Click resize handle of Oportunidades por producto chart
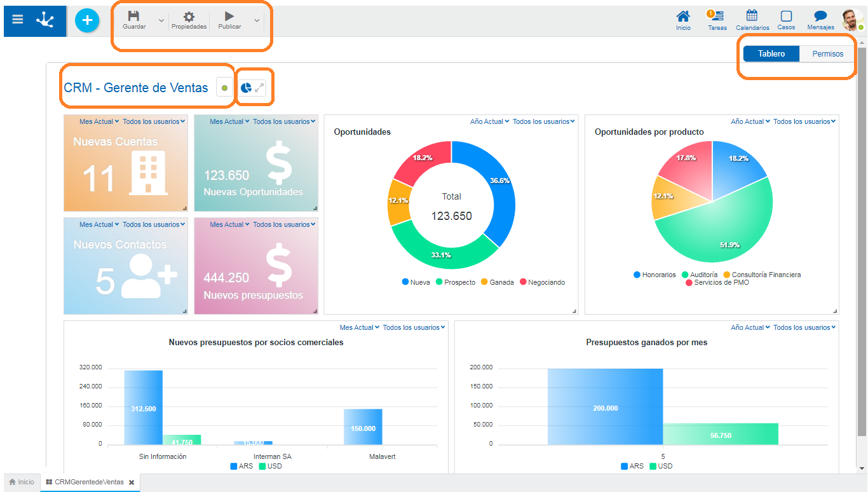 tap(835, 311)
